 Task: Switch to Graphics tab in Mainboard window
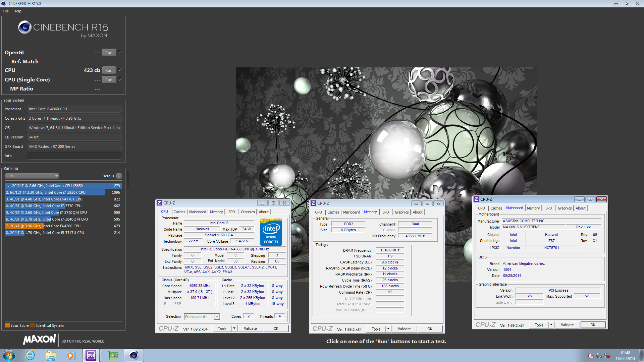click(565, 208)
